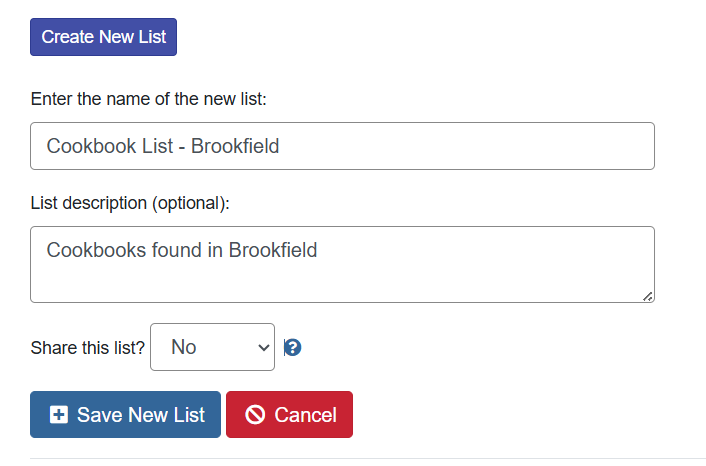The height and width of the screenshot is (466, 706).
Task: Click the "Save New List" text label
Action: [141, 415]
